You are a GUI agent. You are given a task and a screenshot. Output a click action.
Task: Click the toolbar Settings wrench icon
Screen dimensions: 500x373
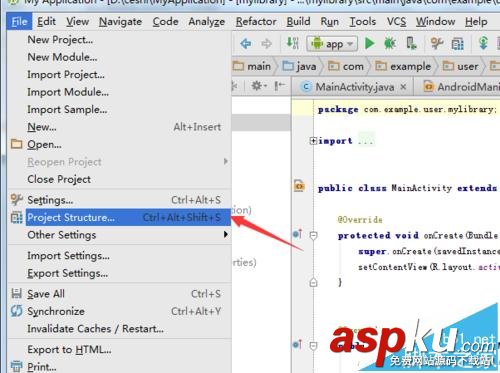tap(437, 43)
